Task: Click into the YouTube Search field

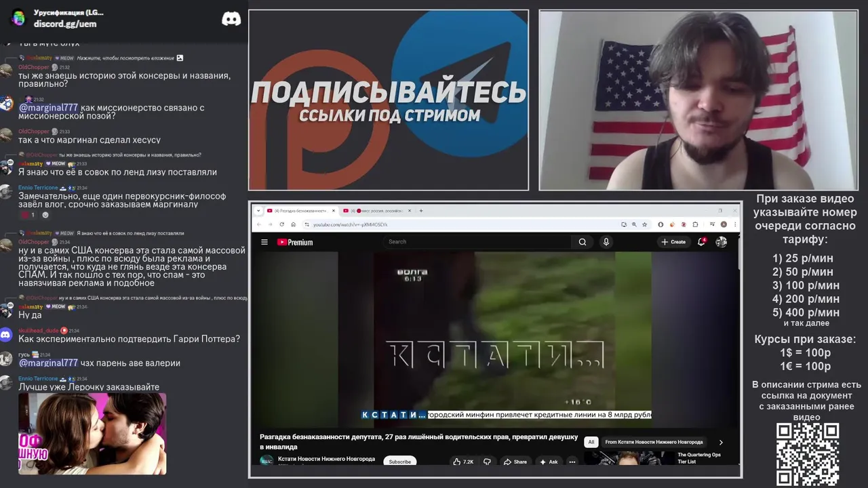Action: point(478,242)
